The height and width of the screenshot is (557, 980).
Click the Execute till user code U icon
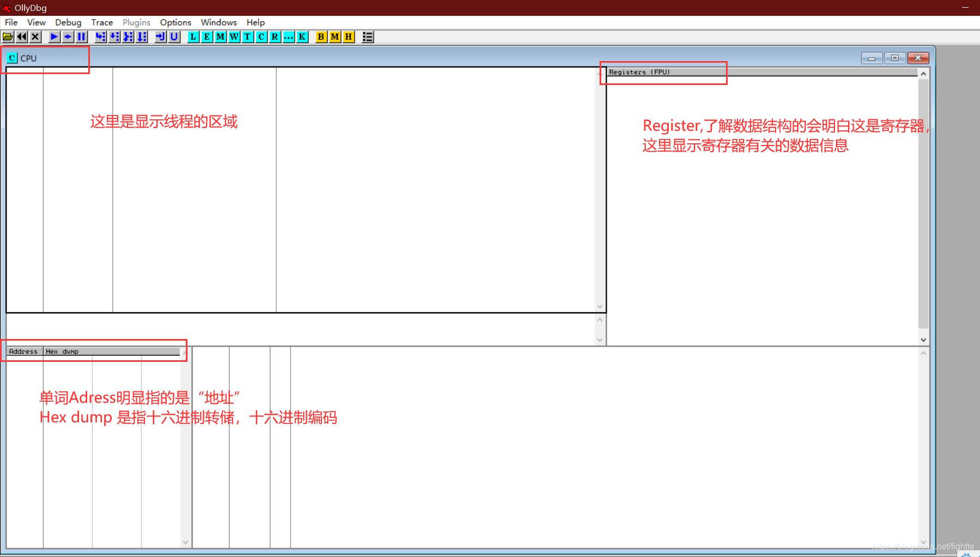pos(174,37)
